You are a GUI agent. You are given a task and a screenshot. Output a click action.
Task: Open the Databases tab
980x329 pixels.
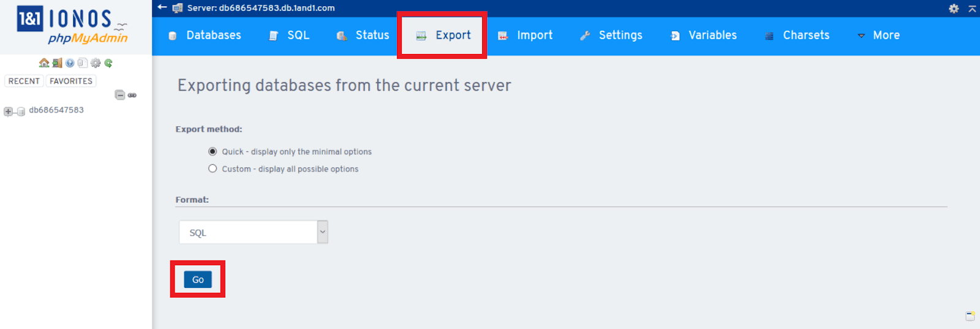click(x=205, y=36)
